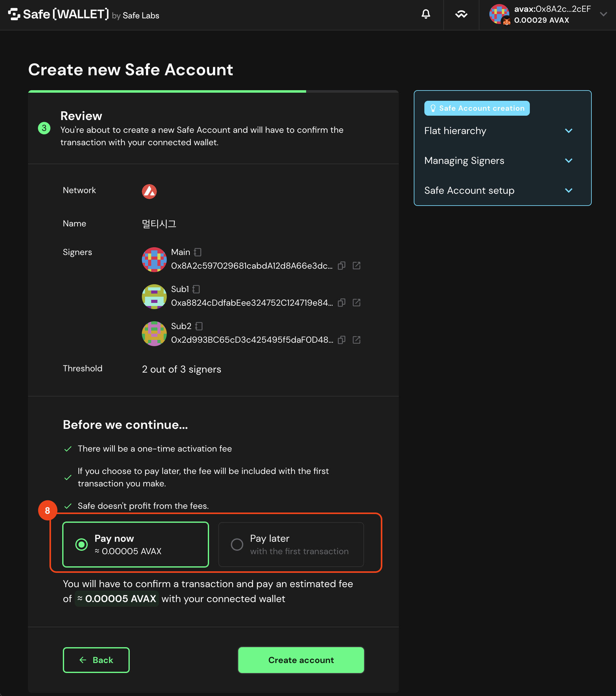Click the Safe Wallet logo
This screenshot has height=696, width=616.
tap(58, 15)
